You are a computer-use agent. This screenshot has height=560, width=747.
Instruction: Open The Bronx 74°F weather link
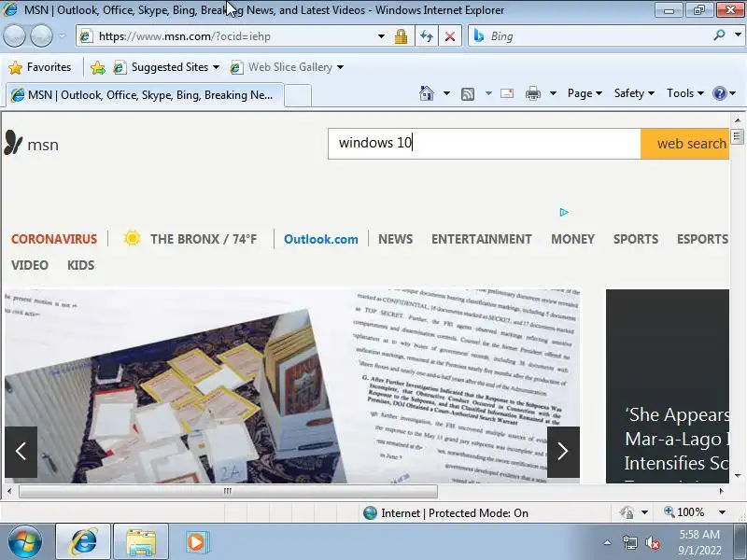[x=204, y=239]
